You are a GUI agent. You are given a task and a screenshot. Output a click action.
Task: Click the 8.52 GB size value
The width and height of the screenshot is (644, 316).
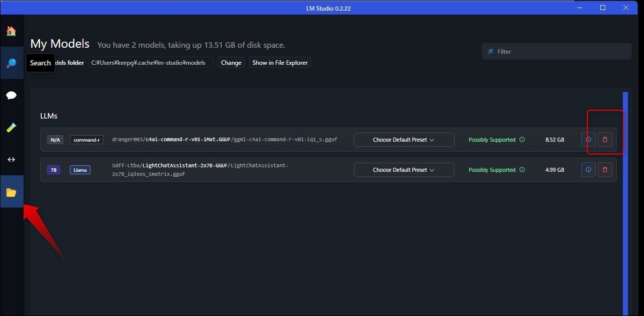point(554,139)
